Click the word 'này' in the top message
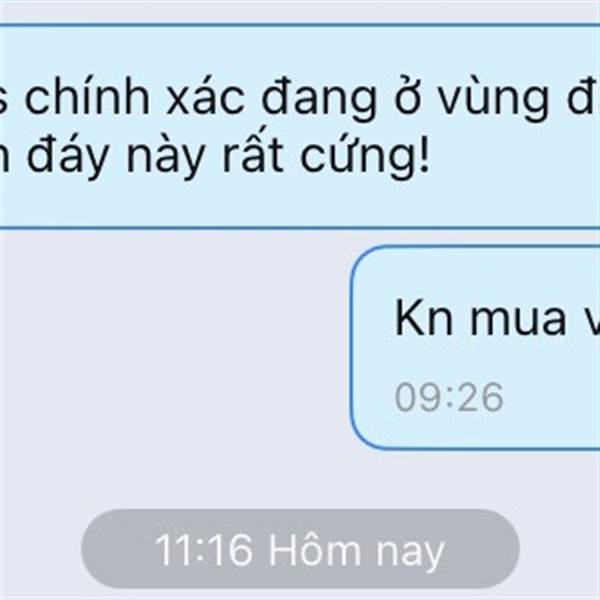This screenshot has height=600, width=600. click(x=164, y=158)
